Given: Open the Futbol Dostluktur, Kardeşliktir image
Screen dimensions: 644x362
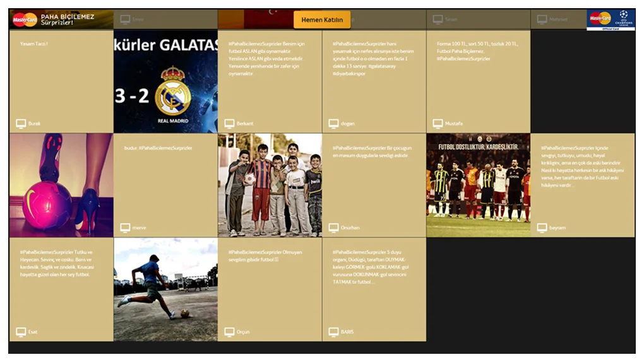Looking at the screenshot, I should click(478, 185).
